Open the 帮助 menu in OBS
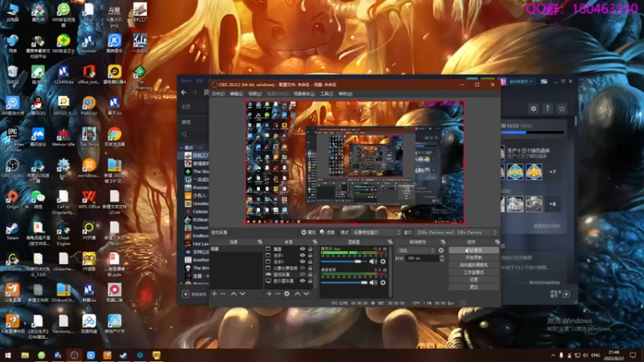This screenshot has height=362, width=644. (x=345, y=94)
